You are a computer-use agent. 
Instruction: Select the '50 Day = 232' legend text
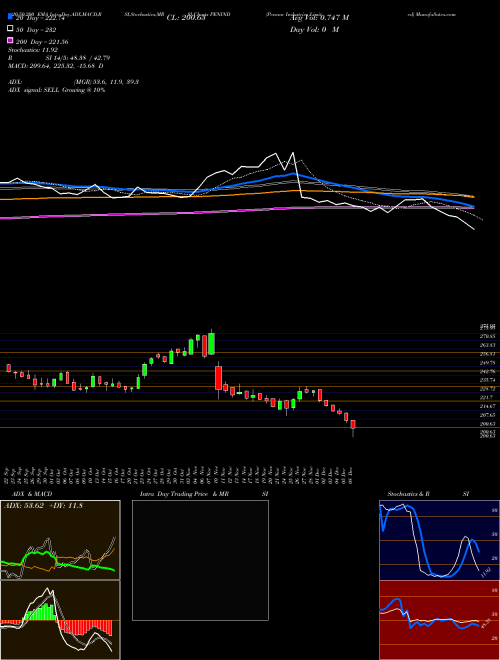(36, 30)
